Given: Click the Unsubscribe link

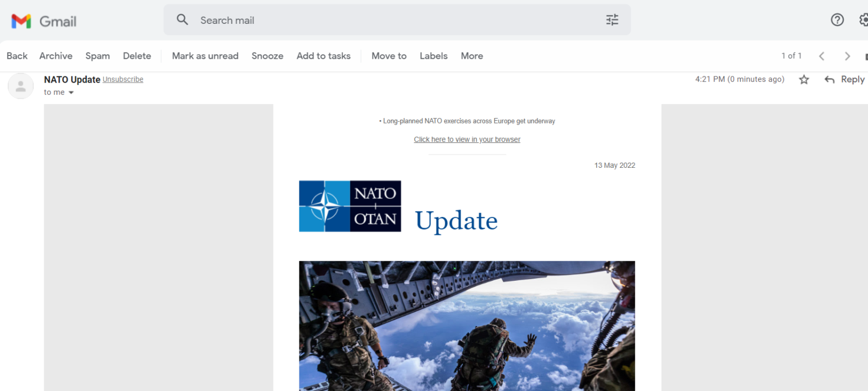Looking at the screenshot, I should [x=123, y=80].
